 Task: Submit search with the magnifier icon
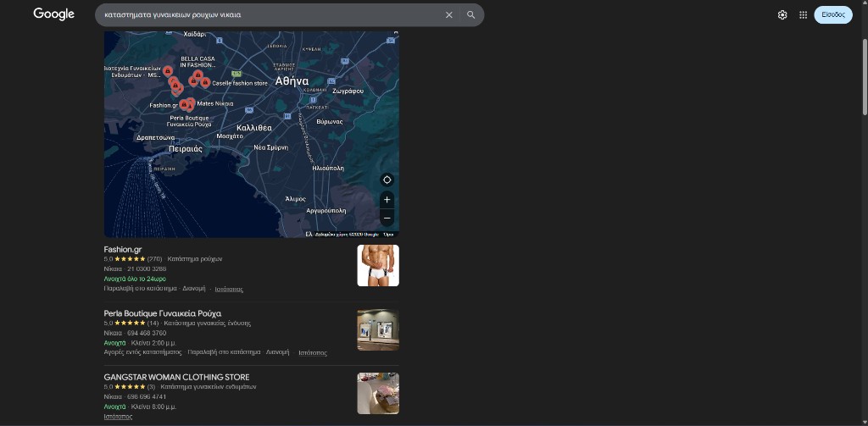pyautogui.click(x=470, y=15)
